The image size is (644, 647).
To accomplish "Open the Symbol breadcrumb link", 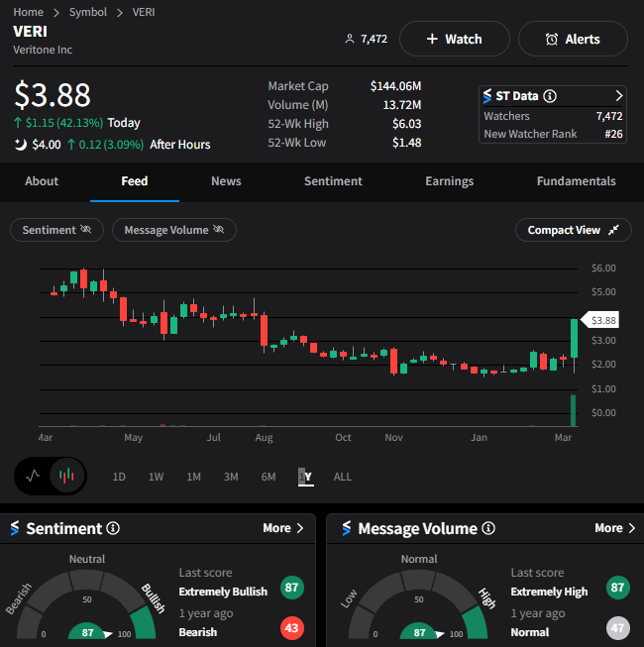I will (88, 12).
